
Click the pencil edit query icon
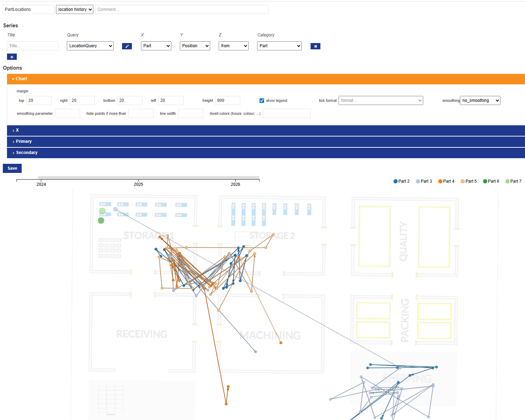coord(127,46)
